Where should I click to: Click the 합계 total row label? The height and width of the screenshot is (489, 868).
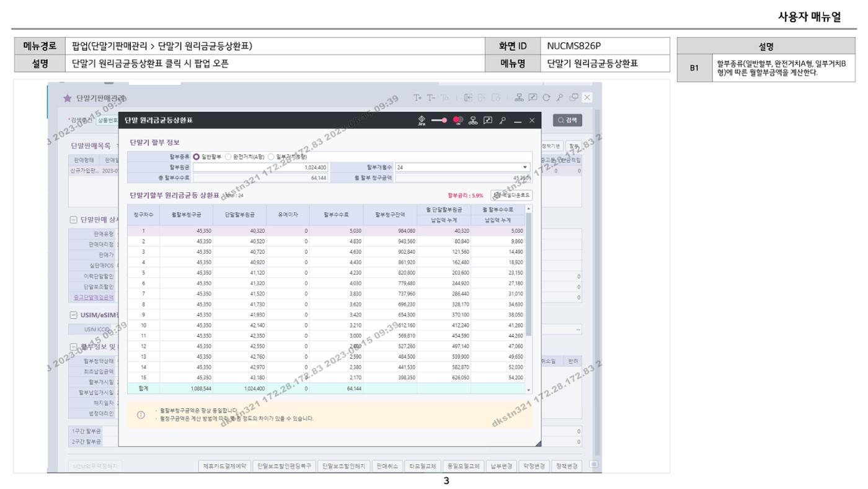click(x=144, y=388)
